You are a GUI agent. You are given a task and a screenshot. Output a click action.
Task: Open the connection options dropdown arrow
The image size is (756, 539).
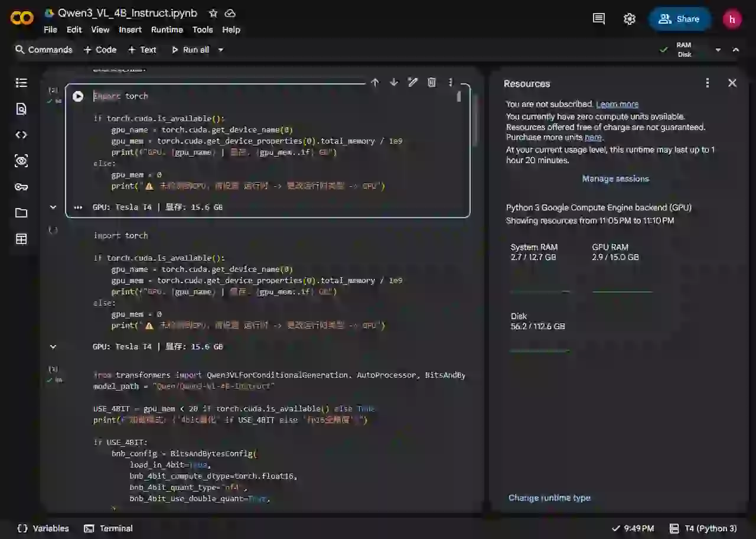click(x=718, y=50)
